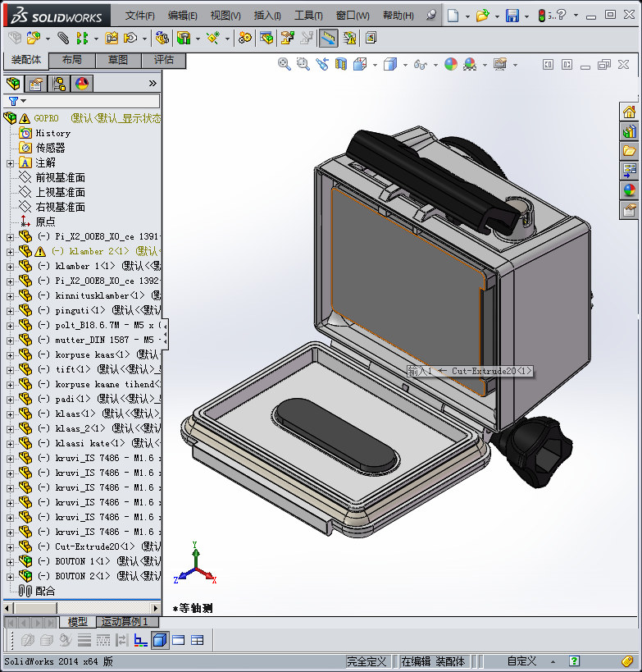The image size is (642, 672).
Task: Expand the Cut-Extrude20<1> component node
Action: pyautogui.click(x=10, y=547)
